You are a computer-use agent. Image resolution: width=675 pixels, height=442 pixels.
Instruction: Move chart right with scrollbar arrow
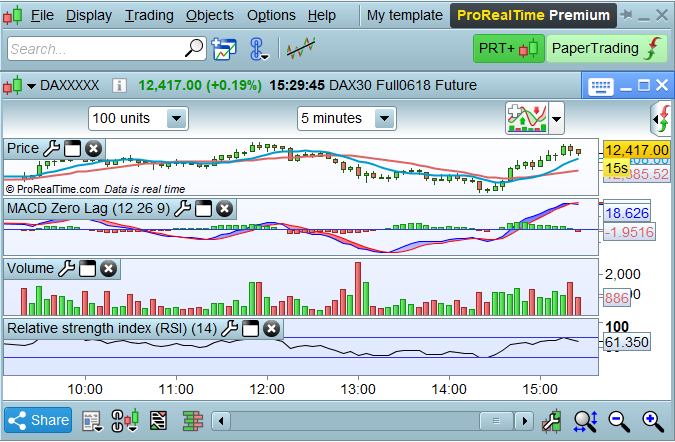[x=524, y=421]
